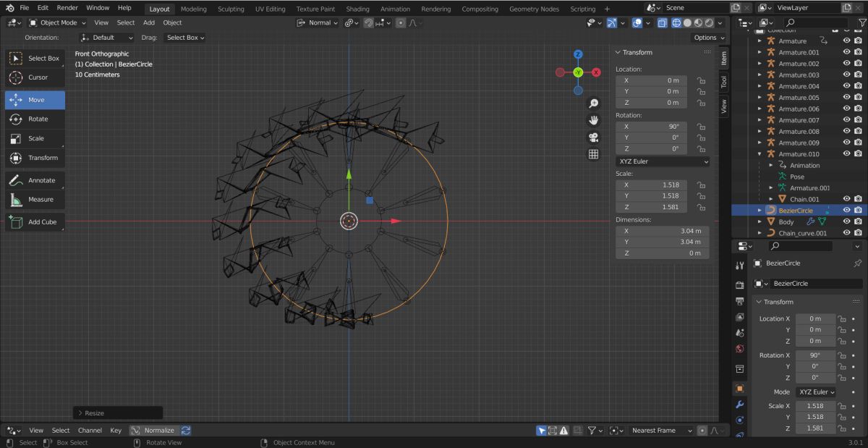Image resolution: width=868 pixels, height=448 pixels.
Task: Toggle the X-ray display button
Action: point(661,22)
